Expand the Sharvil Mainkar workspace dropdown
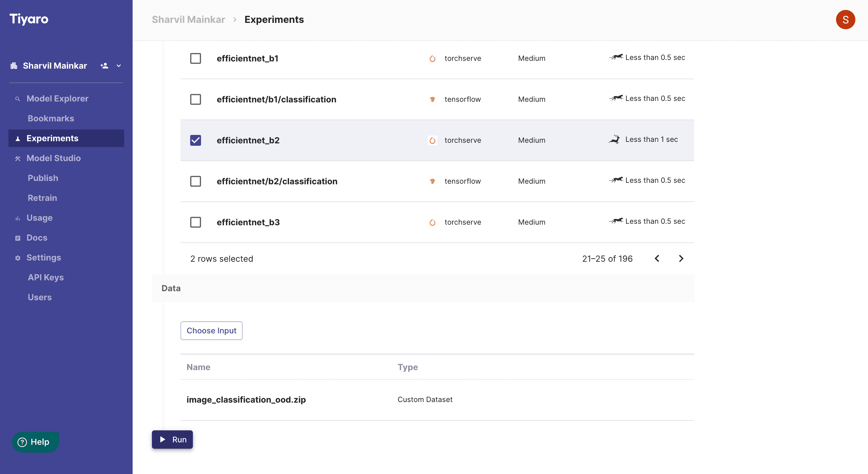868x474 pixels. [x=119, y=66]
